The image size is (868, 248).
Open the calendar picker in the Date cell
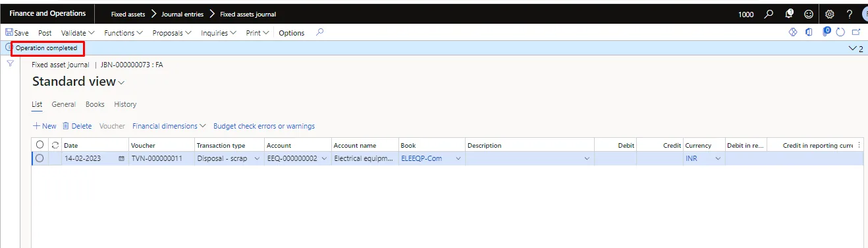click(x=121, y=158)
